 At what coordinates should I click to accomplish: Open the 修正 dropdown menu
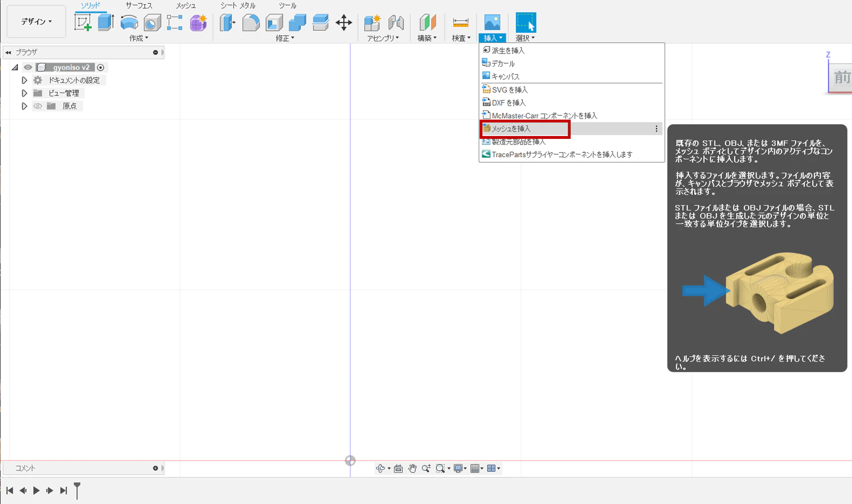tap(285, 38)
